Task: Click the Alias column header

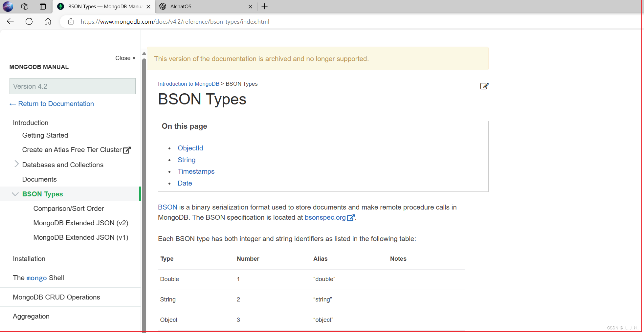Action: [321, 259]
